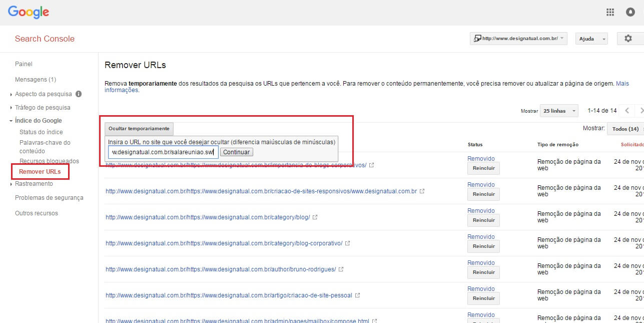Open Outros recursos page
Viewport: 644px width, 323px height.
37,213
